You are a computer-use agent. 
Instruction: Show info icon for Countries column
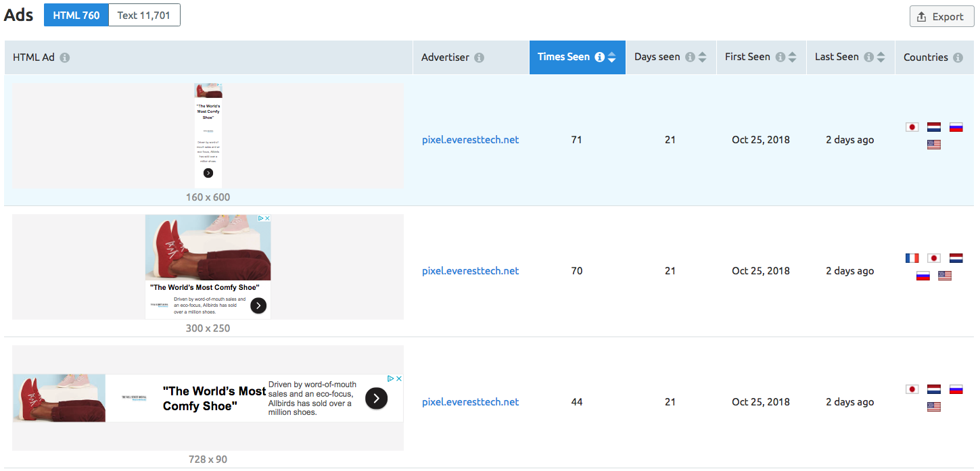pyautogui.click(x=958, y=57)
